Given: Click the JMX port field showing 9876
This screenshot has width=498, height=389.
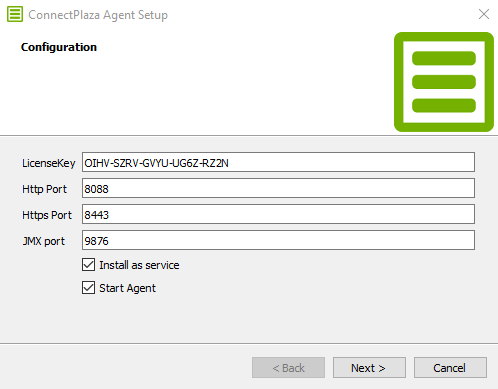Looking at the screenshot, I should [x=278, y=240].
